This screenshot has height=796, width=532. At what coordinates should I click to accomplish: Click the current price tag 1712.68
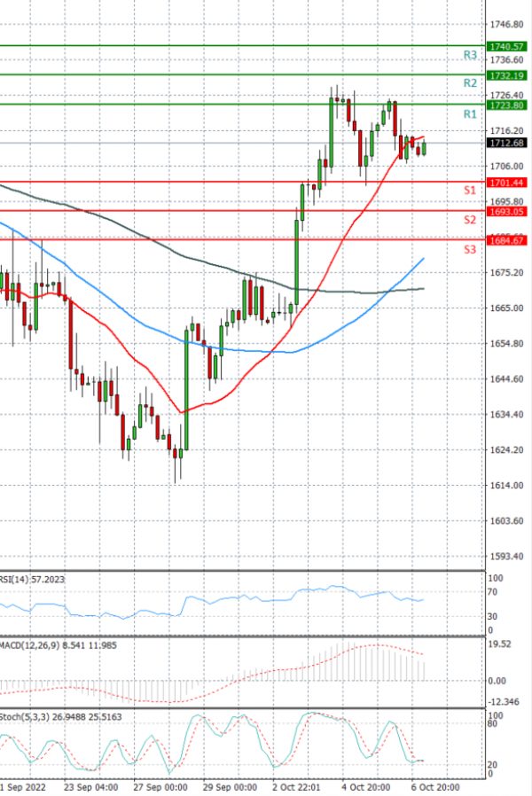click(x=506, y=144)
